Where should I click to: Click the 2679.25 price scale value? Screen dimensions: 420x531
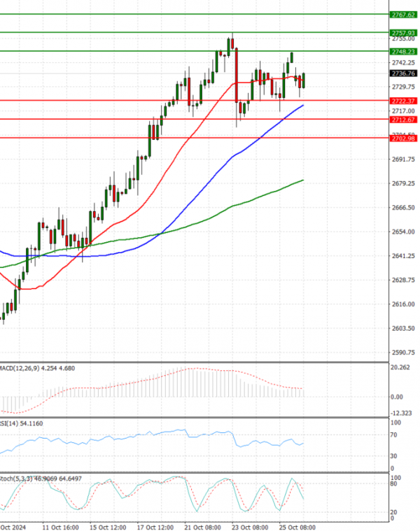point(403,183)
